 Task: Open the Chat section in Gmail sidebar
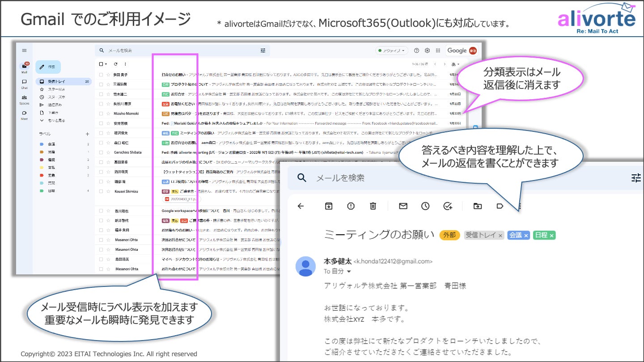[25, 84]
